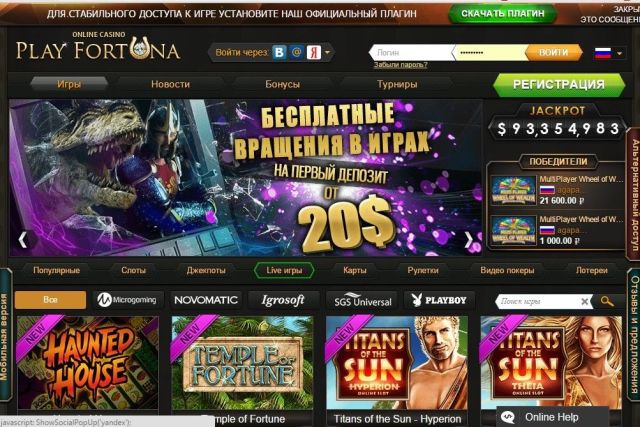640x427 pixels.
Task: Filter games by Playboy provider
Action: (439, 300)
